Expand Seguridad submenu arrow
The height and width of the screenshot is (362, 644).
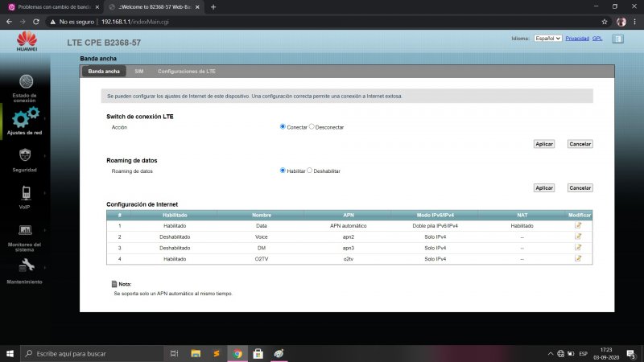[x=45, y=155]
